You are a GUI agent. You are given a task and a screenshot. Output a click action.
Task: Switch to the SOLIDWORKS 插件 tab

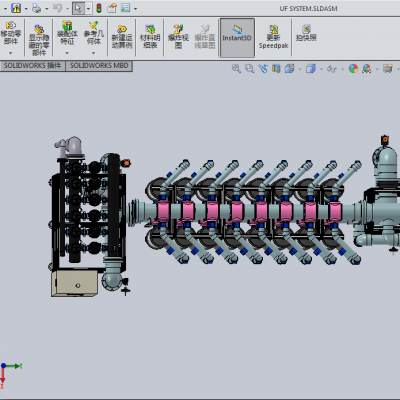click(32, 66)
